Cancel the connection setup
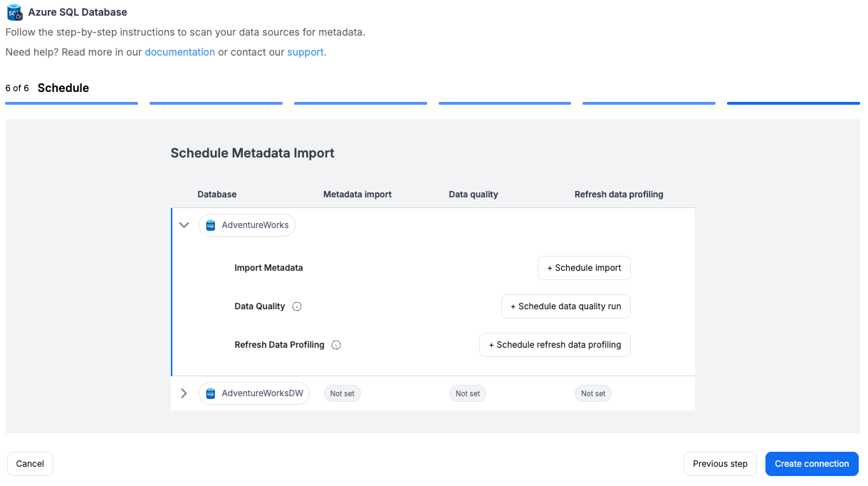This screenshot has width=868, height=486. (x=30, y=464)
